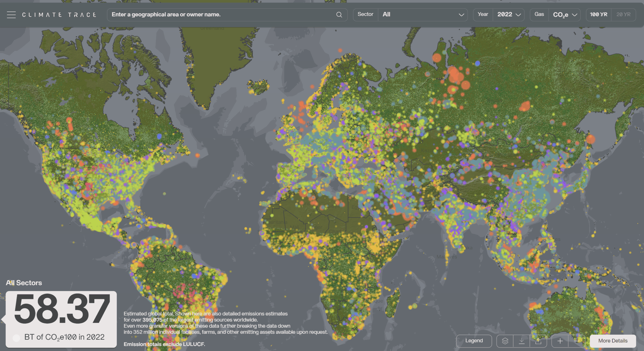
Task: Click the Climate TRACE logo
Action: point(59,15)
